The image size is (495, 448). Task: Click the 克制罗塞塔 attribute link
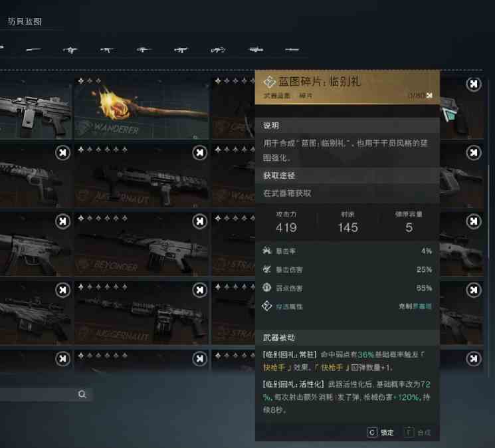point(415,306)
